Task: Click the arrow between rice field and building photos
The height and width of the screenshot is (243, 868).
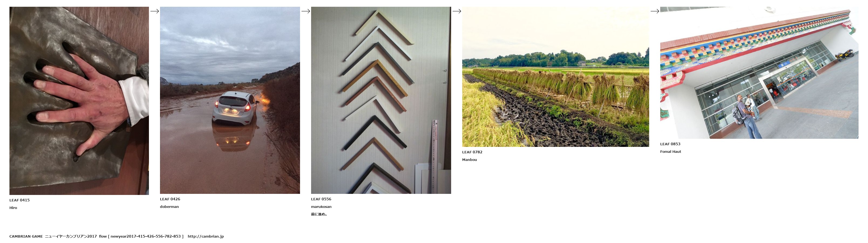Action: pyautogui.click(x=655, y=11)
